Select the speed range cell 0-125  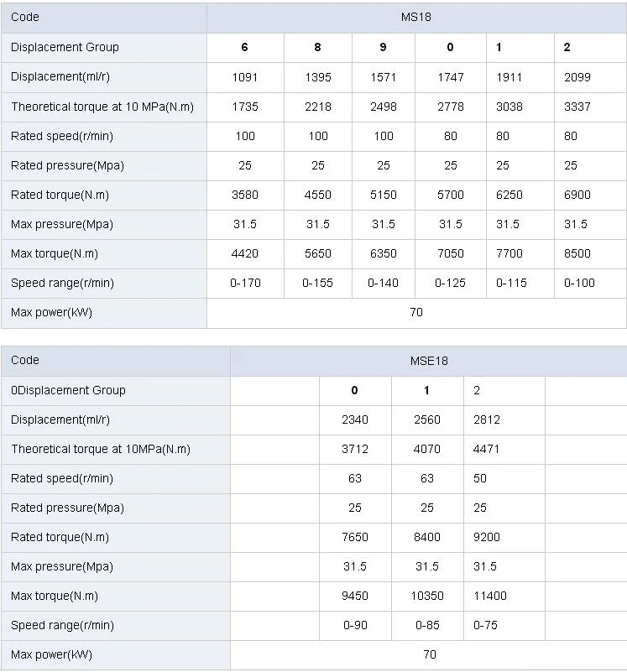point(451,283)
